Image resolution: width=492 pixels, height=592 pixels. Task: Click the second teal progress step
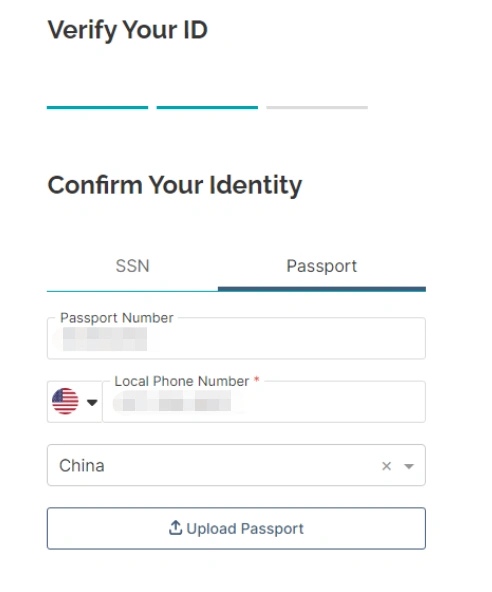point(207,108)
